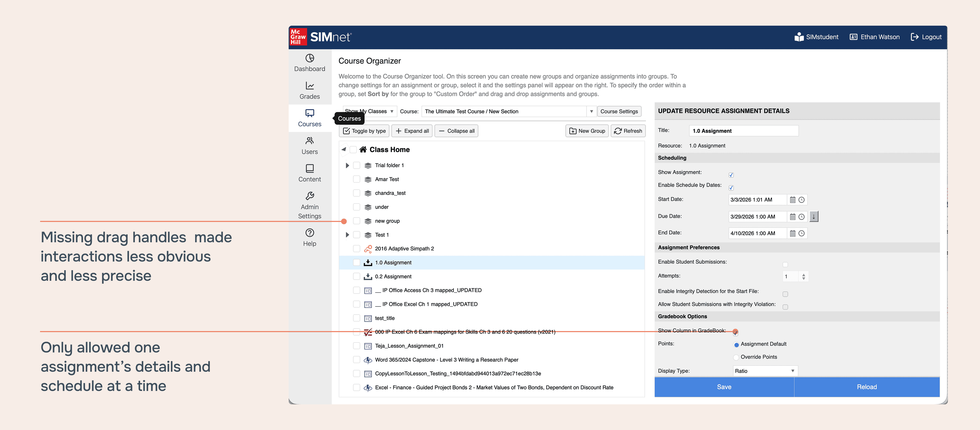Open Users from the sidebar

[x=309, y=145]
